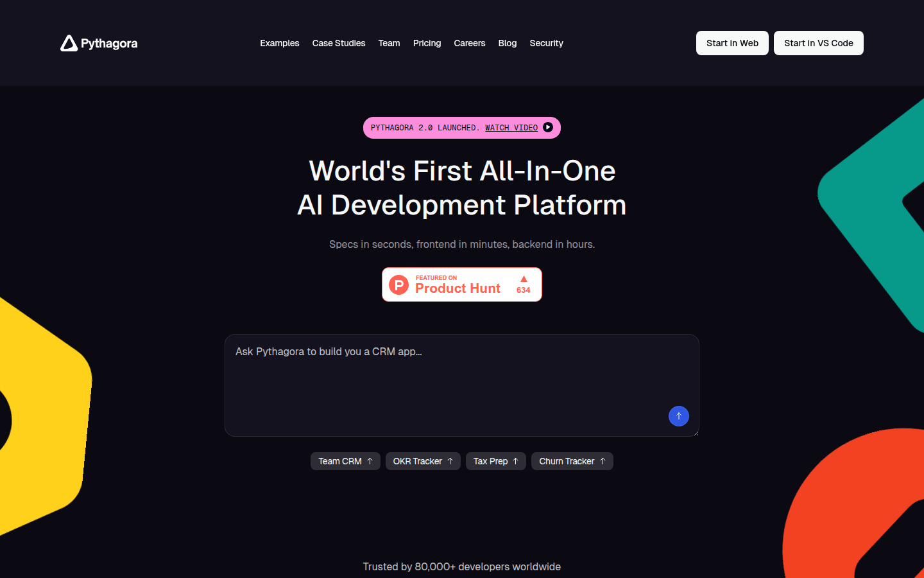Go to Case Studies page
This screenshot has height=578, width=924.
(x=339, y=43)
